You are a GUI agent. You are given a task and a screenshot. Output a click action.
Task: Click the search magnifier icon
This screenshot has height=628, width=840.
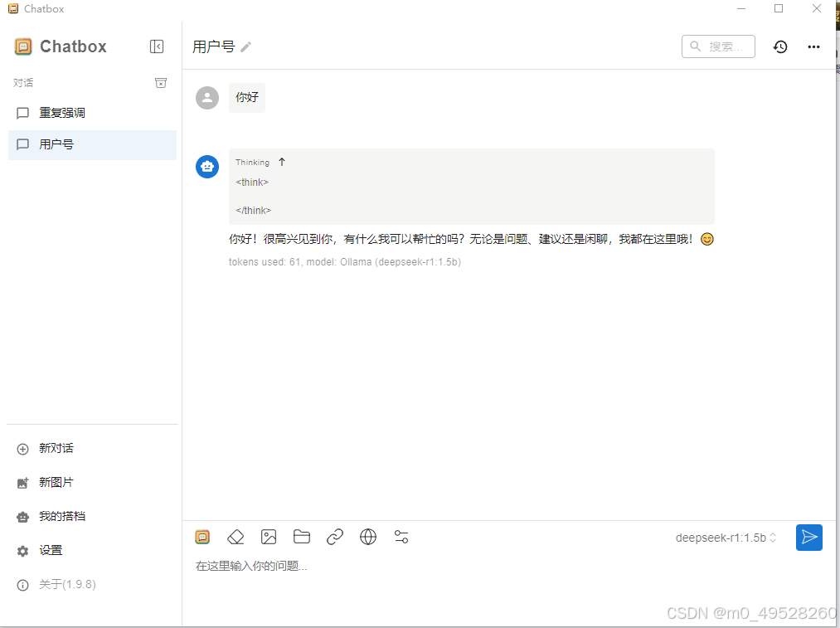696,46
